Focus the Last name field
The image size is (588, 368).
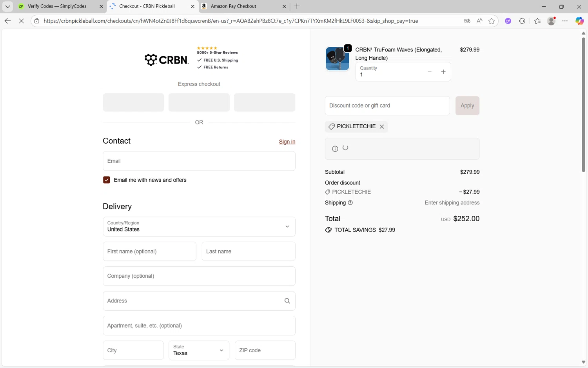(249, 251)
